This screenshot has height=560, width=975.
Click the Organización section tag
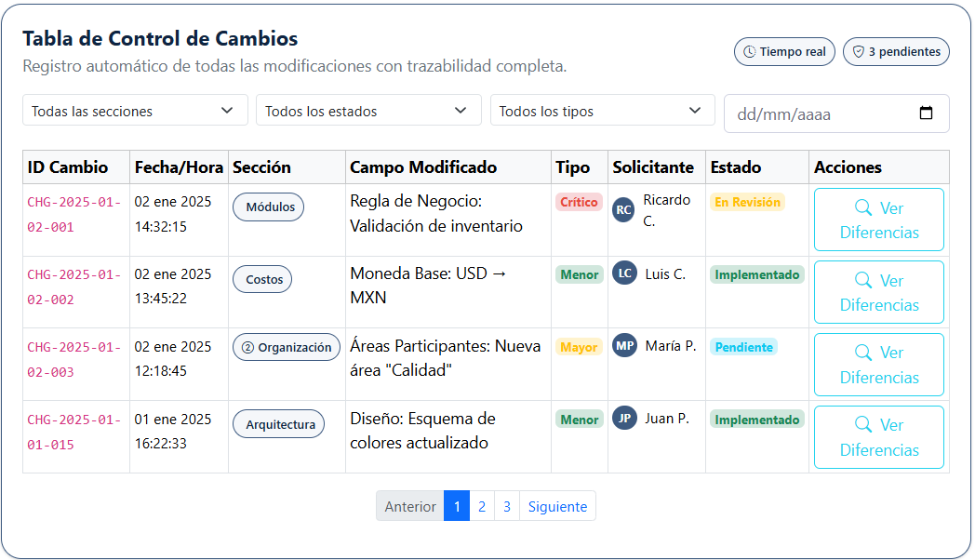287,347
